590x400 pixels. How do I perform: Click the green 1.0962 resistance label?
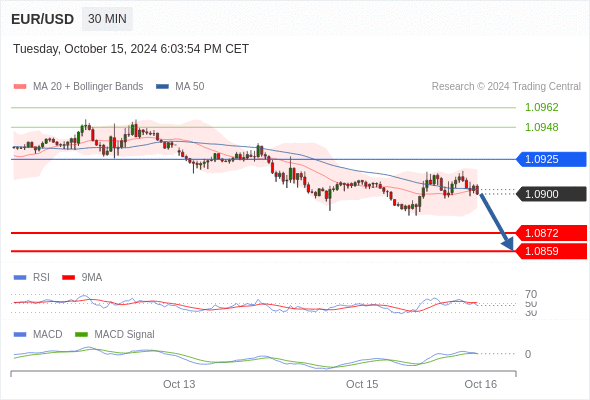click(541, 107)
